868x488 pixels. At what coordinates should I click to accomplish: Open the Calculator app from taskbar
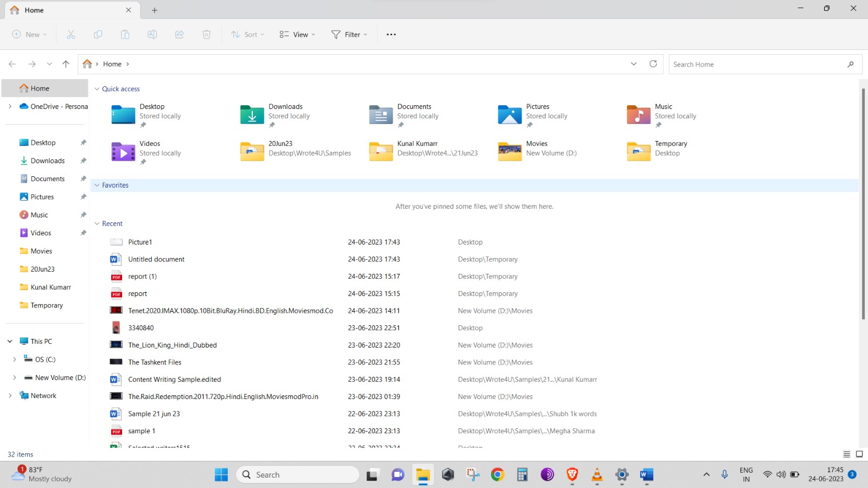pyautogui.click(x=522, y=475)
